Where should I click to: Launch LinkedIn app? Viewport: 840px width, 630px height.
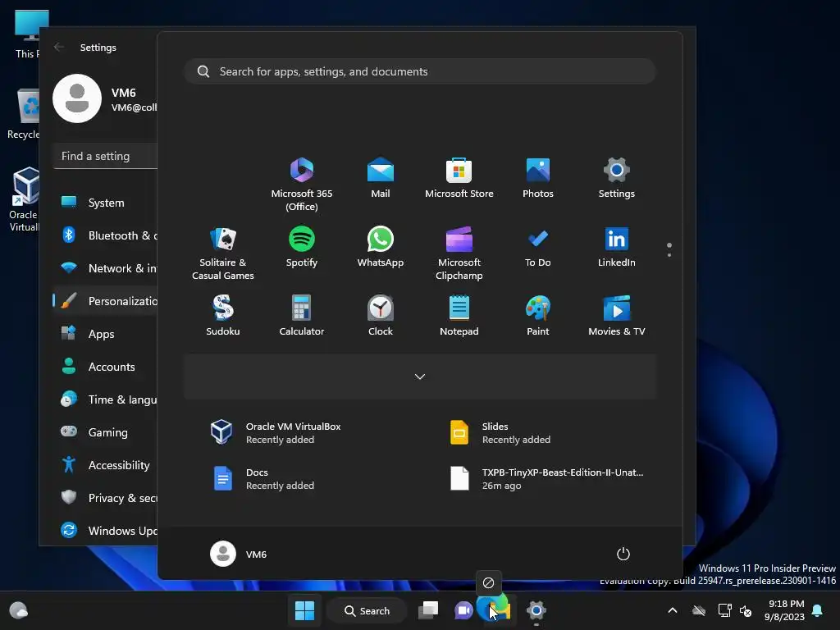click(x=617, y=247)
